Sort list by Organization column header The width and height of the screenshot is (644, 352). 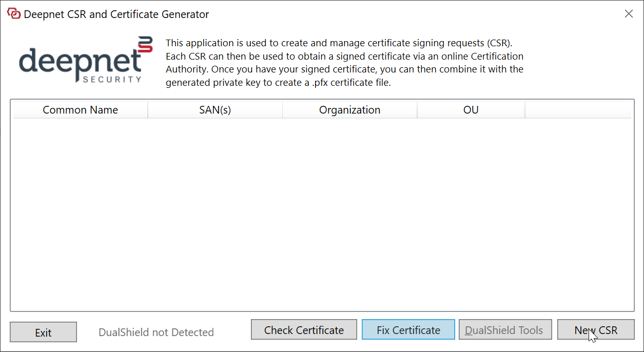point(349,110)
